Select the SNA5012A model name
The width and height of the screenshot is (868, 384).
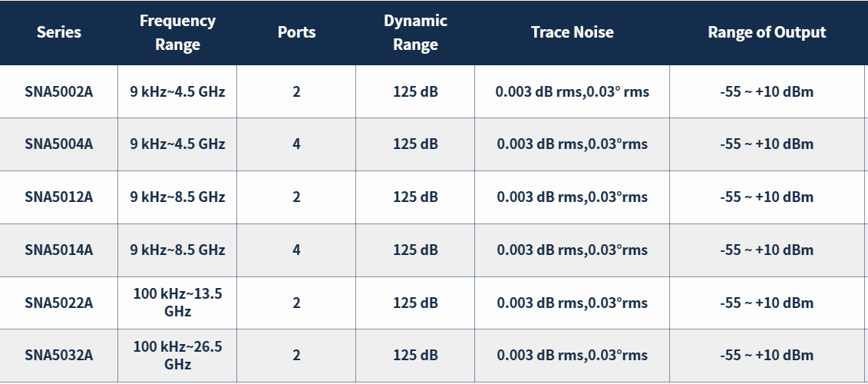pyautogui.click(x=58, y=197)
